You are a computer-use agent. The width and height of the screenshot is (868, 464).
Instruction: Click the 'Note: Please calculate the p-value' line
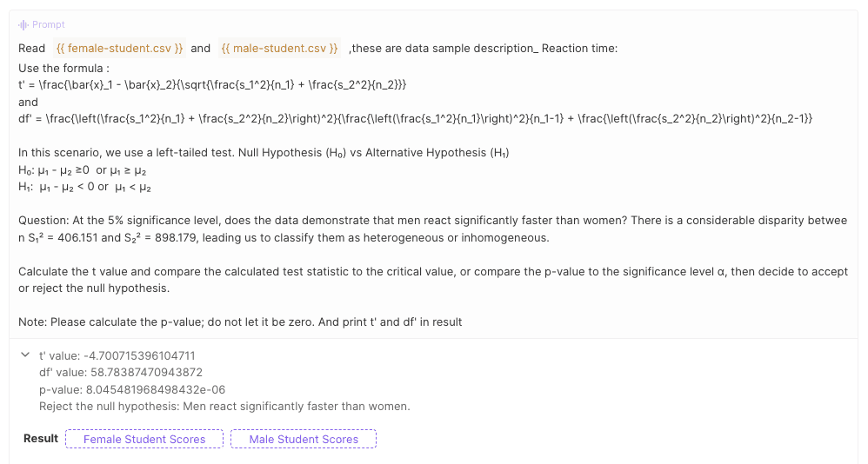coord(240,321)
